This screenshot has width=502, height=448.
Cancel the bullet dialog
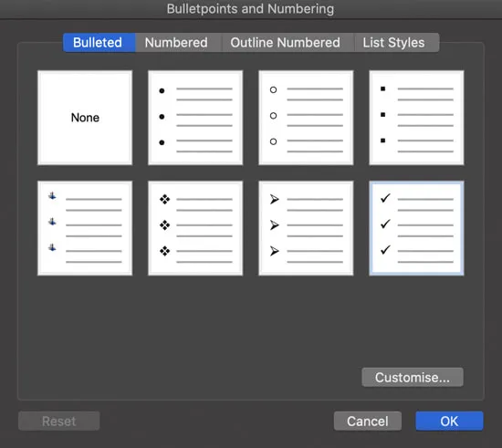(x=368, y=422)
